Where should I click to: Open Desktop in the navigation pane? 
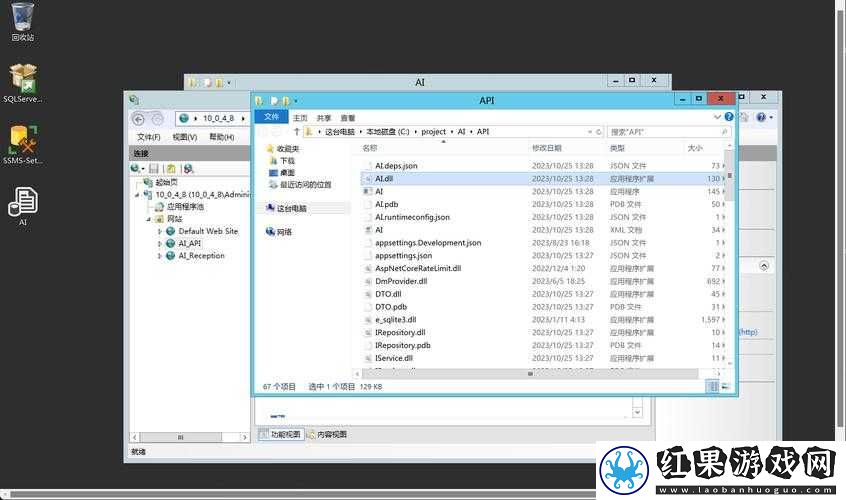[282, 173]
